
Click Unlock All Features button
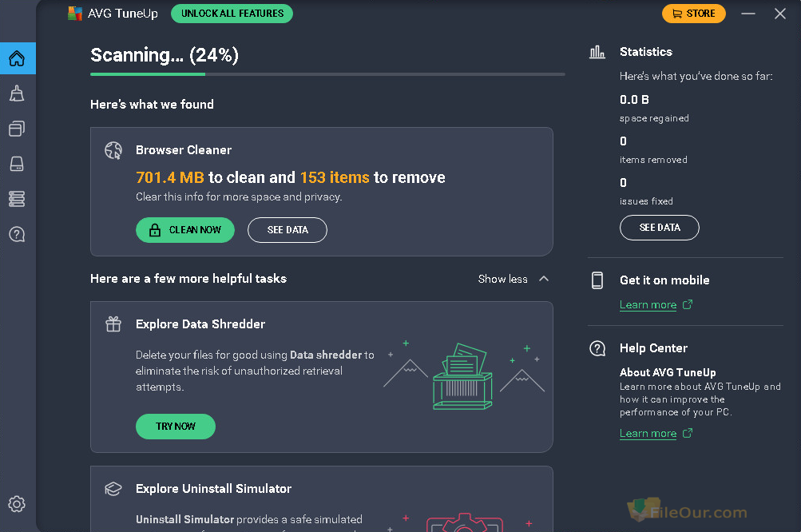coord(232,14)
